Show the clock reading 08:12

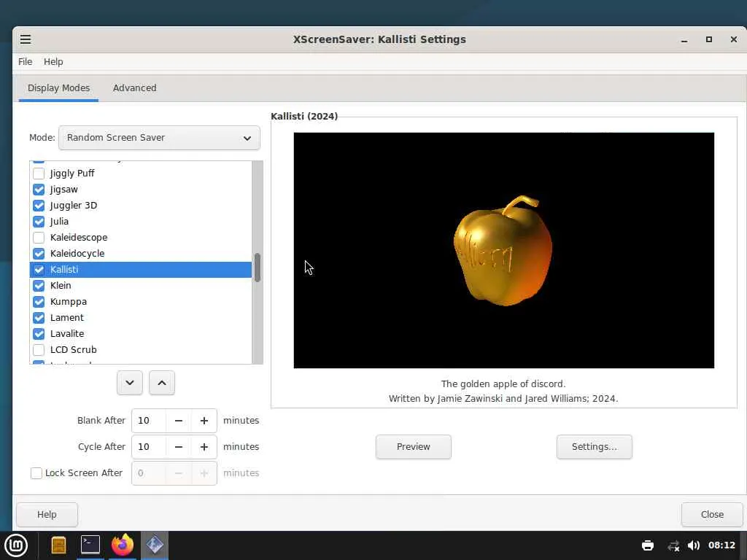pyautogui.click(x=721, y=545)
